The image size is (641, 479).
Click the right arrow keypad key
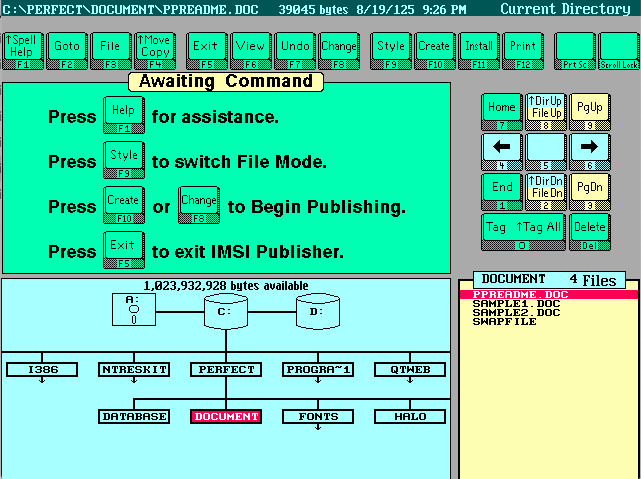pyautogui.click(x=589, y=152)
